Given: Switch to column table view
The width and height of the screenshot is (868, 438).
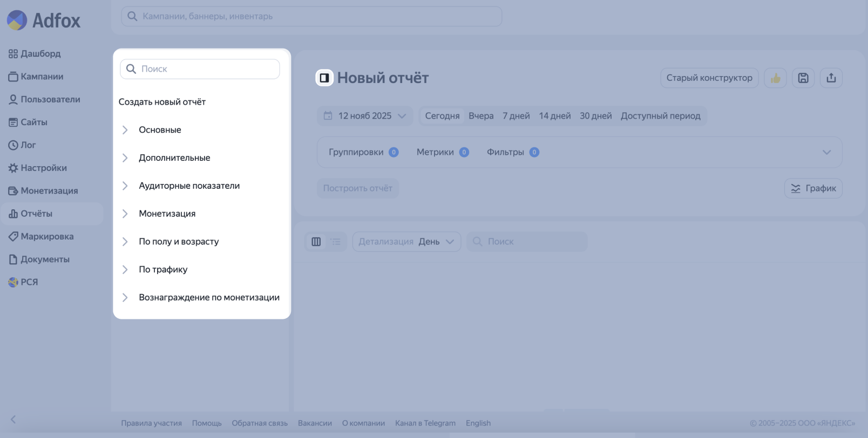Looking at the screenshot, I should point(316,242).
